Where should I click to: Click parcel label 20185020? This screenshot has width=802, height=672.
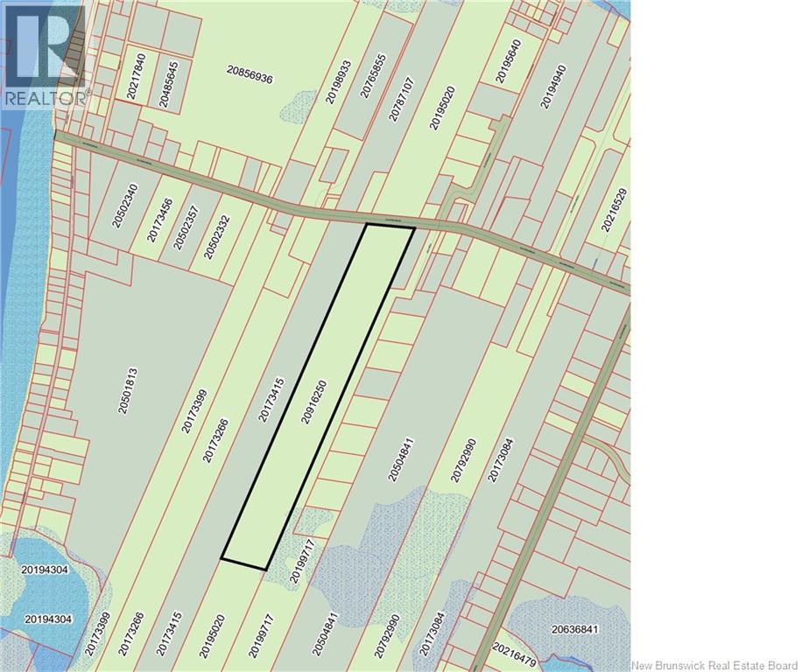pyautogui.click(x=442, y=108)
